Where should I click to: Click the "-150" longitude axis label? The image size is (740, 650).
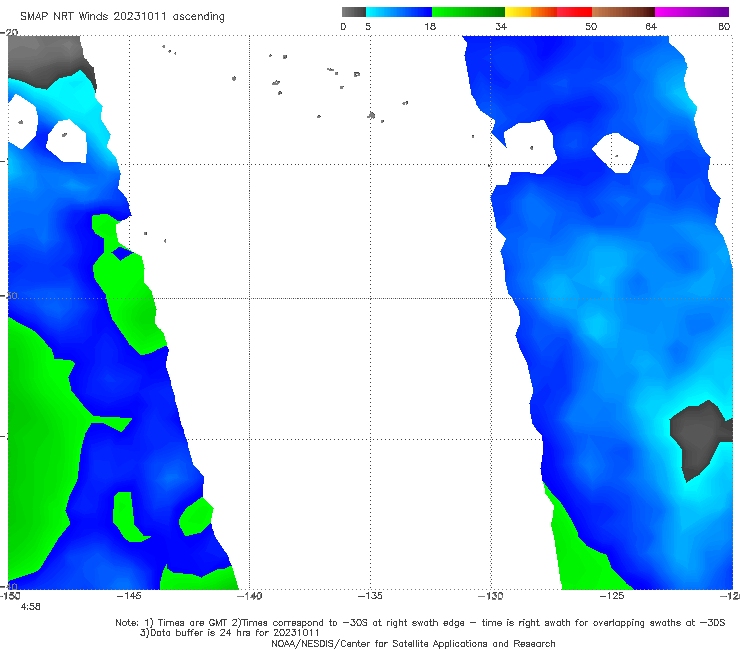[10, 596]
